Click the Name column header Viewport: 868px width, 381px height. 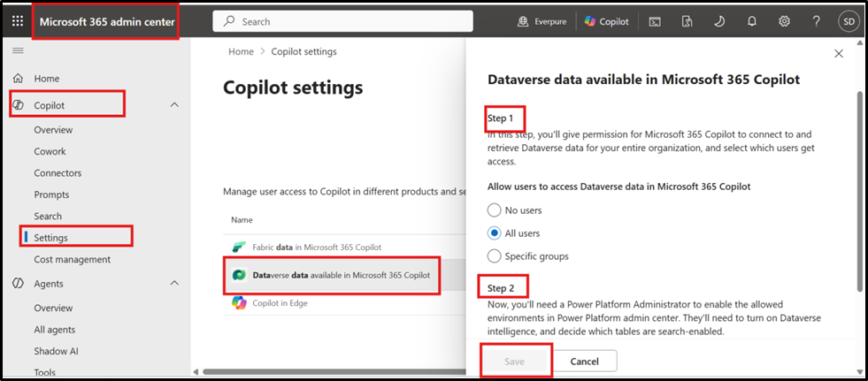[x=242, y=219]
